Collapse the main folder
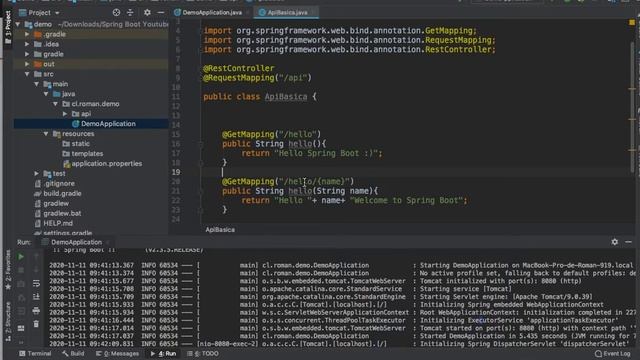640x360 pixels. tap(36, 84)
